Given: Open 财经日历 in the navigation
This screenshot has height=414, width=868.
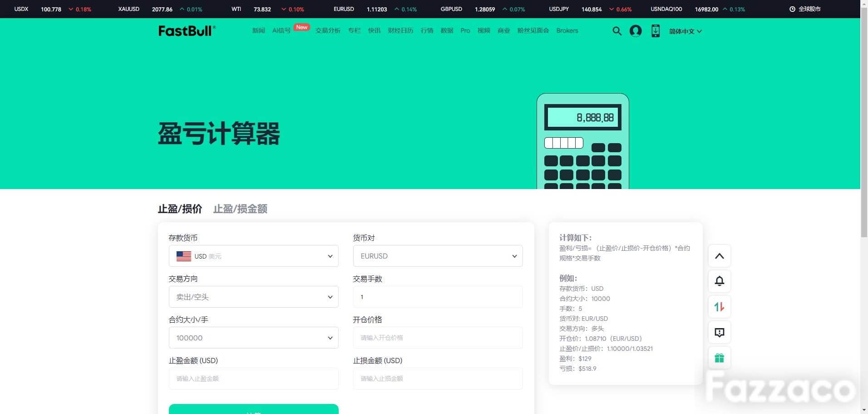Looking at the screenshot, I should click(x=401, y=30).
